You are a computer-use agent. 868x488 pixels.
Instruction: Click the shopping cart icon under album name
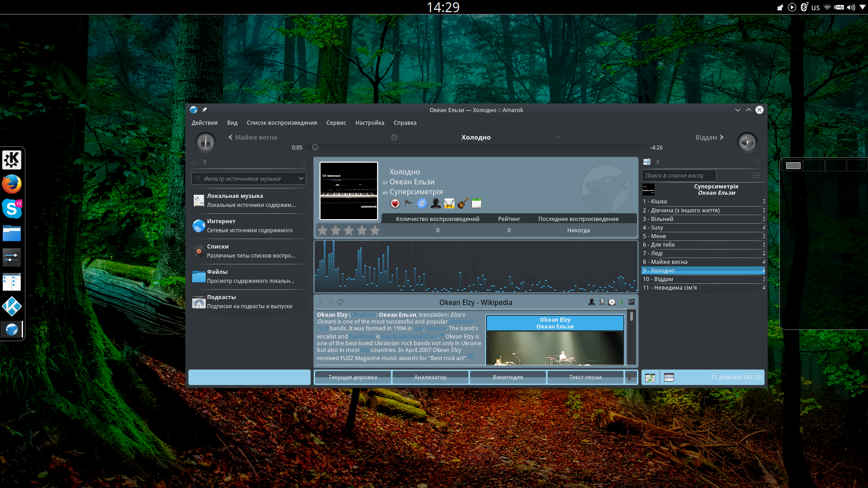coord(449,204)
